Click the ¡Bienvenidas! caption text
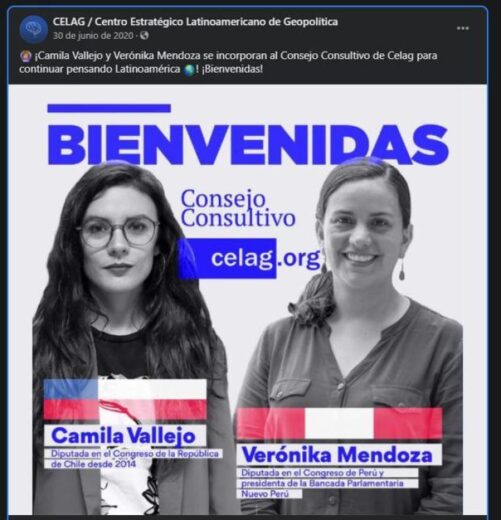Screen dimensions: 501x520 tap(232, 69)
